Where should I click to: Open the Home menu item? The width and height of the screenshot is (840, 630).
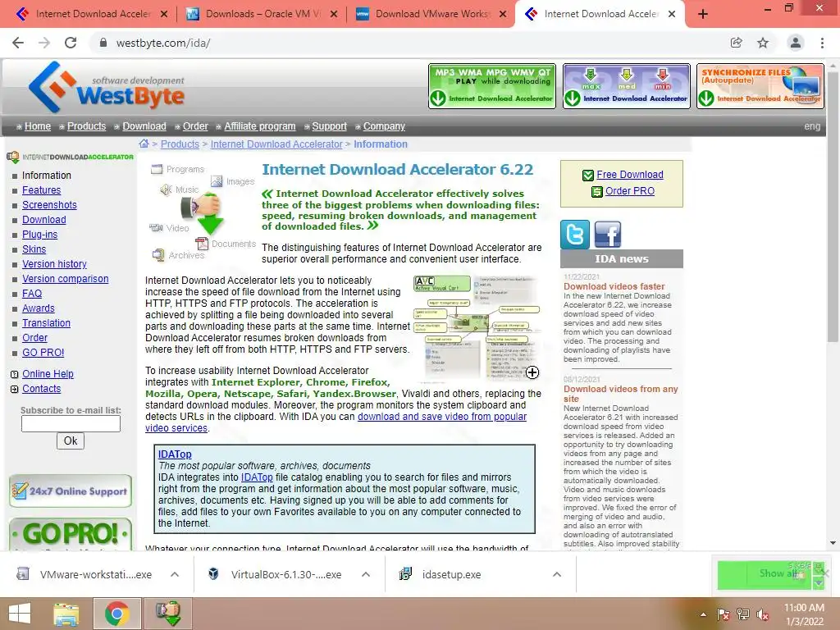tap(38, 126)
